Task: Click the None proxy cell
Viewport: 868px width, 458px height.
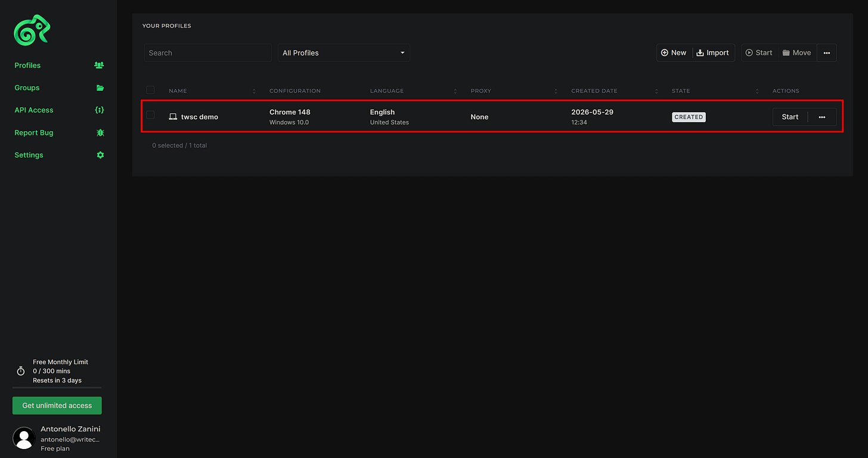Action: pyautogui.click(x=479, y=117)
